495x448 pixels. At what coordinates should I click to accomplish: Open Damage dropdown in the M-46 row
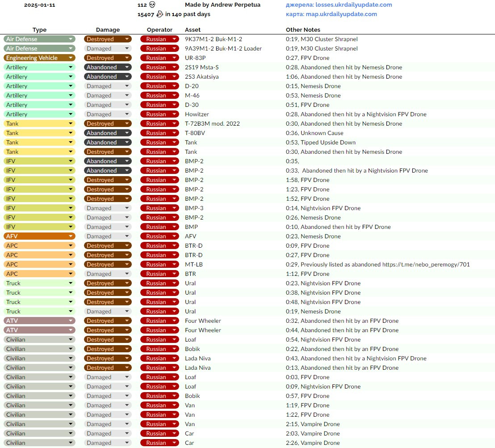108,95
